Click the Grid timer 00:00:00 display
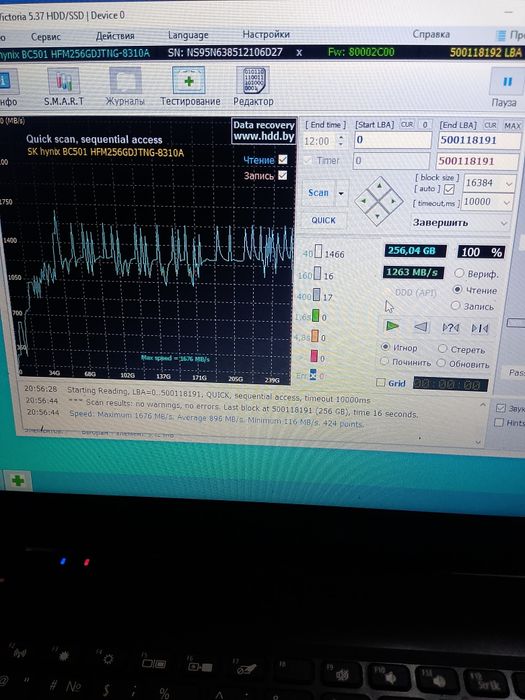Viewport: 525px width, 700px height. tap(450, 384)
